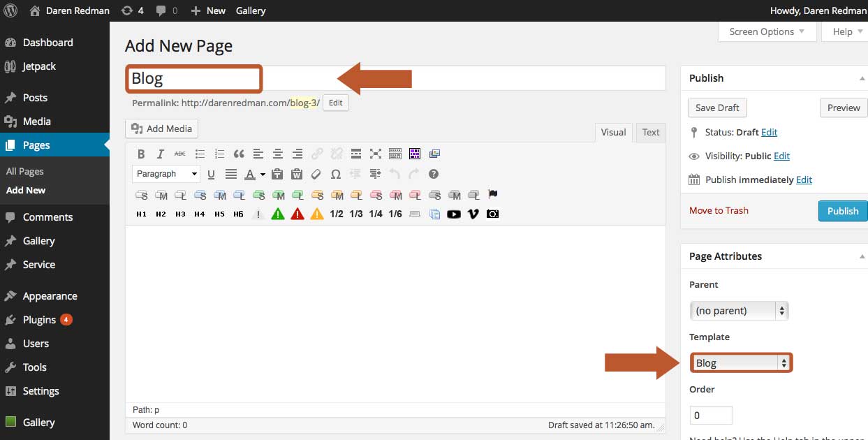Insert a blockquote
The height and width of the screenshot is (440, 868).
click(239, 154)
